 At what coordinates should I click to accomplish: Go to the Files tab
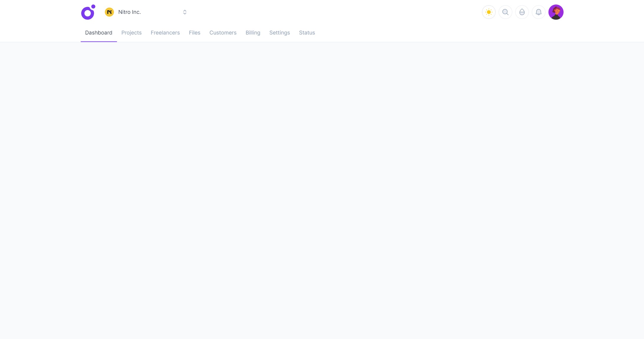pos(194,33)
